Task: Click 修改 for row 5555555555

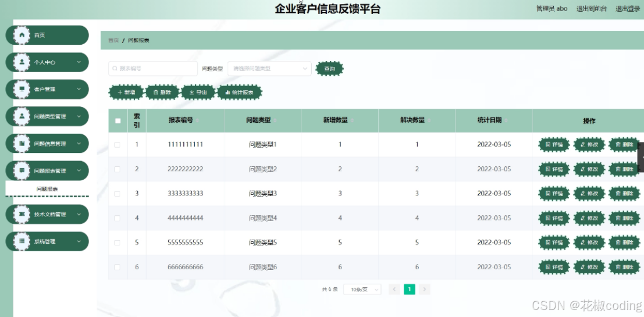Action: coord(589,243)
